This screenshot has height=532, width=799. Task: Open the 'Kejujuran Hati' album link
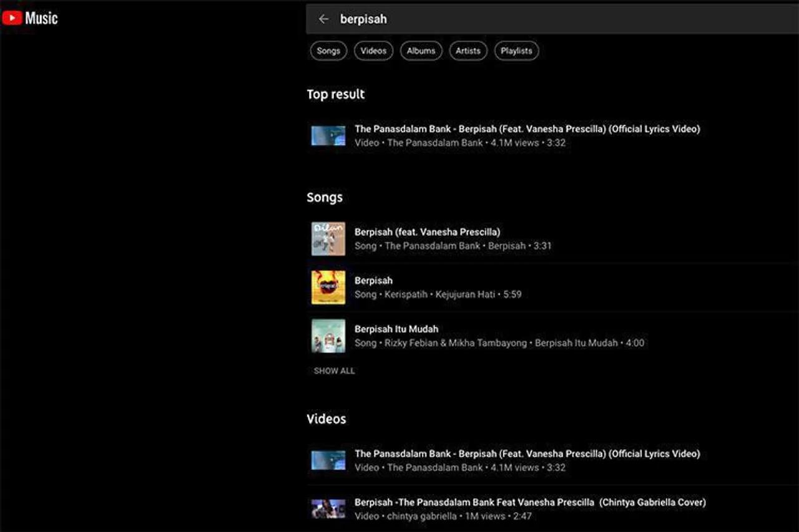point(465,294)
